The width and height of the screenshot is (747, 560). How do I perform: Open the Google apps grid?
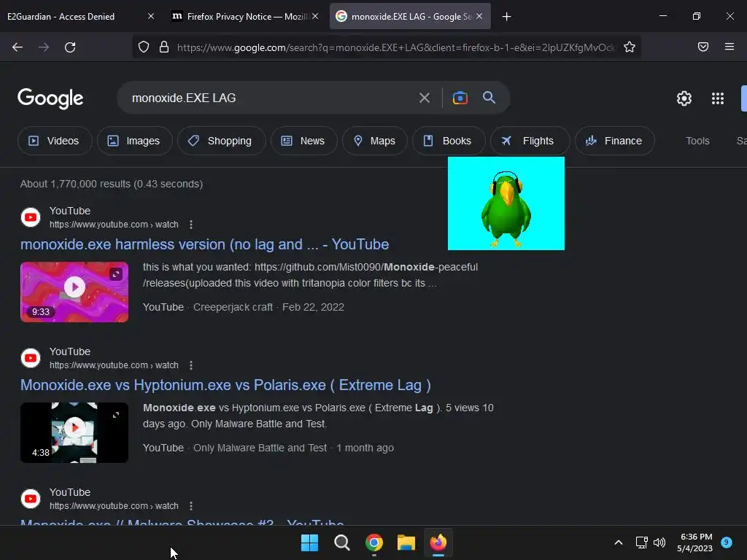click(x=718, y=98)
